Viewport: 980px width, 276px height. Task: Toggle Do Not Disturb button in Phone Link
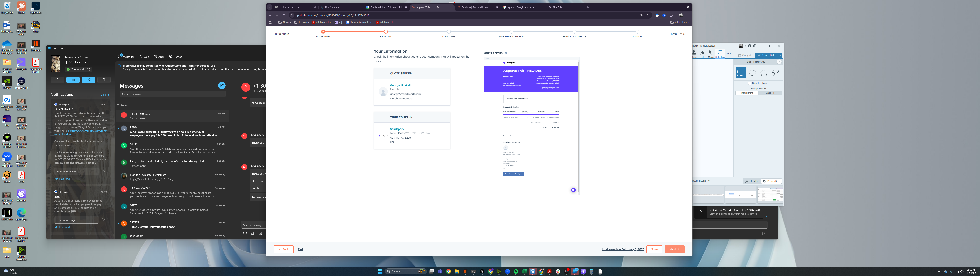point(57,80)
